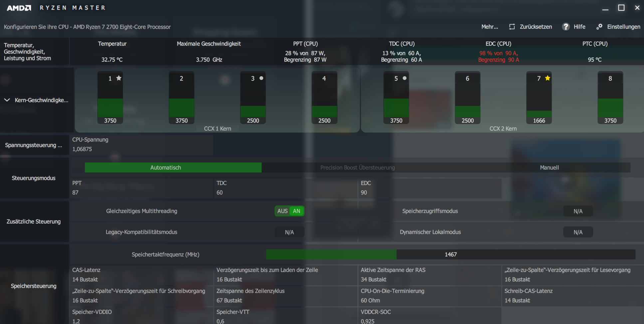Click Speicherzugriffsmodus N/A toggle
This screenshot has width=644, height=324.
[x=578, y=211]
